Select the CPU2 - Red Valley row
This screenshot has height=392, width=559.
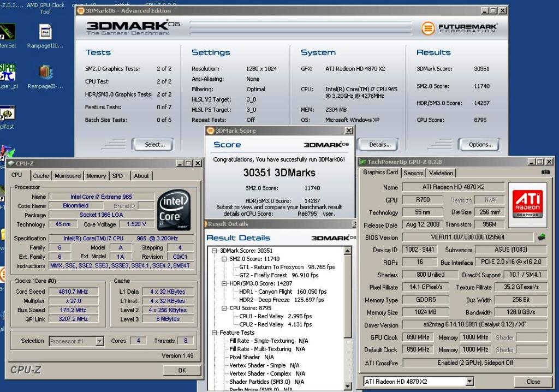click(x=275, y=325)
